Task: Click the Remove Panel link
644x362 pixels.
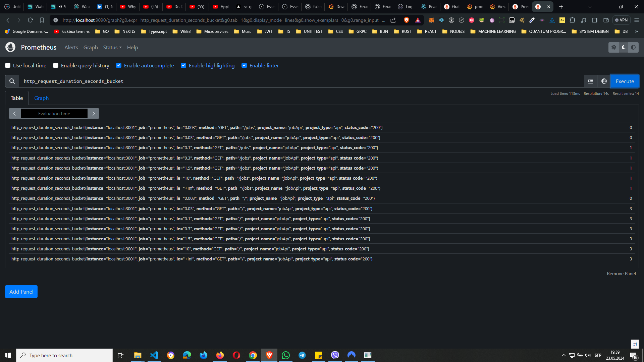Action: pyautogui.click(x=621, y=273)
